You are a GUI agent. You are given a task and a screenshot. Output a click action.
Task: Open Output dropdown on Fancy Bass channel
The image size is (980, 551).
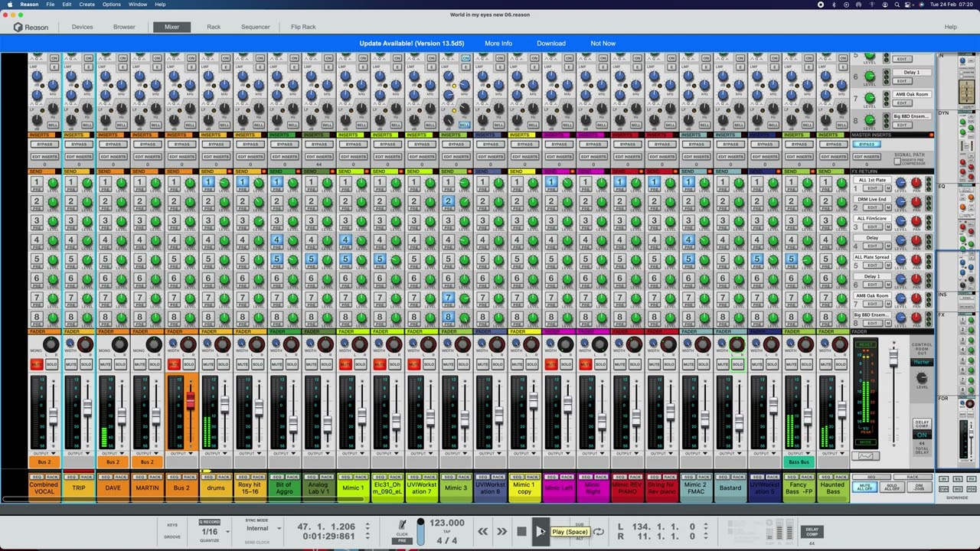pos(799,454)
